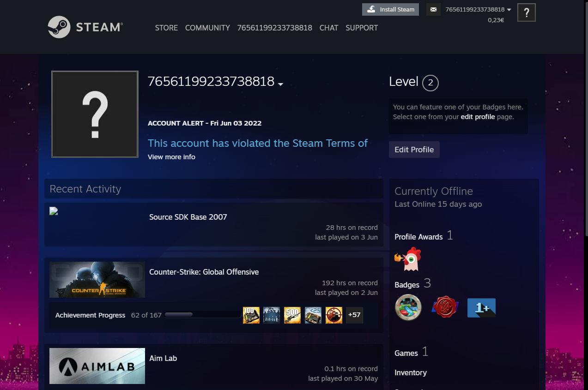Open the STORE menu
Image resolution: width=588 pixels, height=390 pixels.
(166, 28)
